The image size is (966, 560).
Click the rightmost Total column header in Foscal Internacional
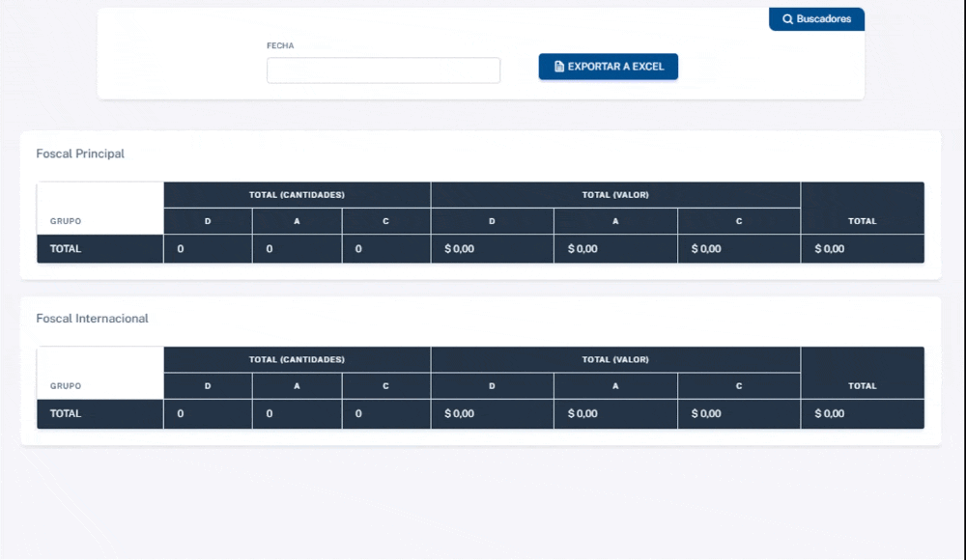862,386
